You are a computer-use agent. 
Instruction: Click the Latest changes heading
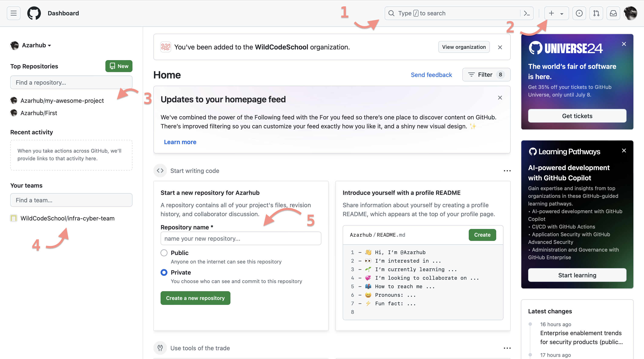(x=550, y=311)
